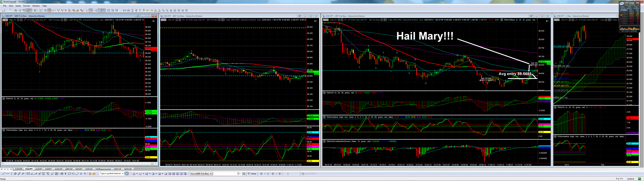Open the symbol/interval dropdown arrow
644x181 pixels.
[123, 174]
